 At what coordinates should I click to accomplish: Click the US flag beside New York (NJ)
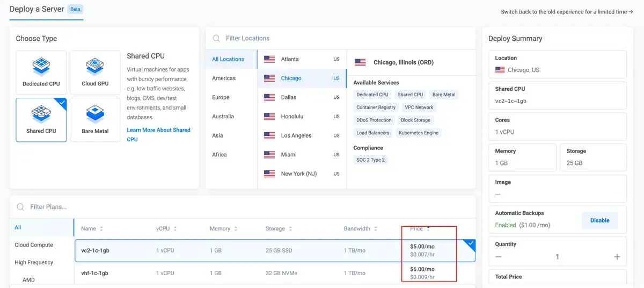point(269,174)
